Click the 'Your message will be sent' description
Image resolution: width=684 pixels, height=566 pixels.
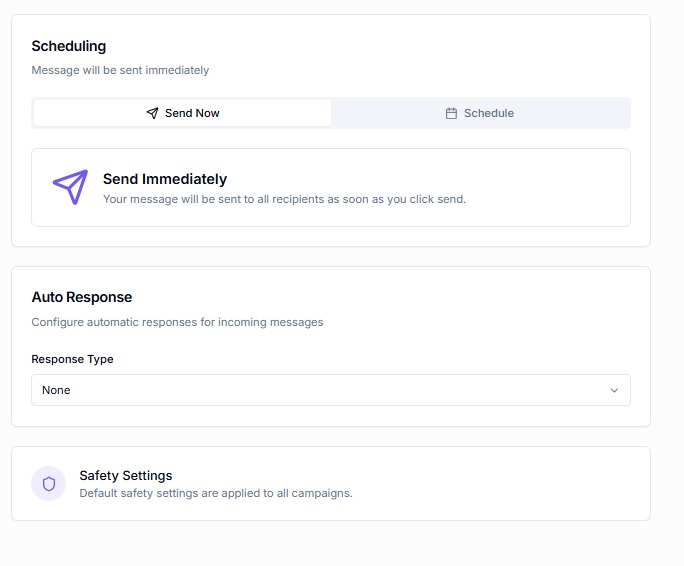284,199
